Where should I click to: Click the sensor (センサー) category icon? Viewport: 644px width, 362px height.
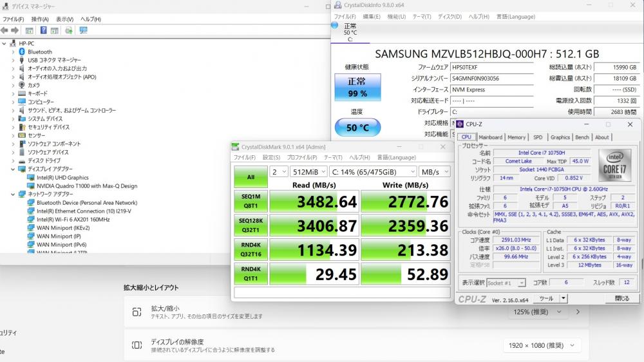22,135
